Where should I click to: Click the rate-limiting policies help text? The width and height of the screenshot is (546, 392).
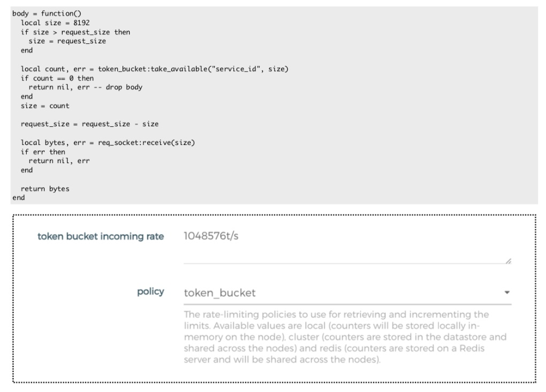click(345, 337)
